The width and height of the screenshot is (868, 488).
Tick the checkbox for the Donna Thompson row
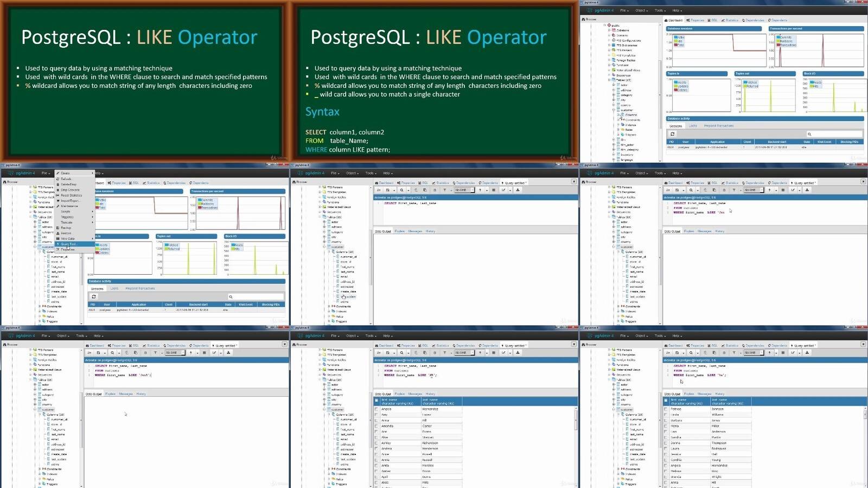point(666,443)
